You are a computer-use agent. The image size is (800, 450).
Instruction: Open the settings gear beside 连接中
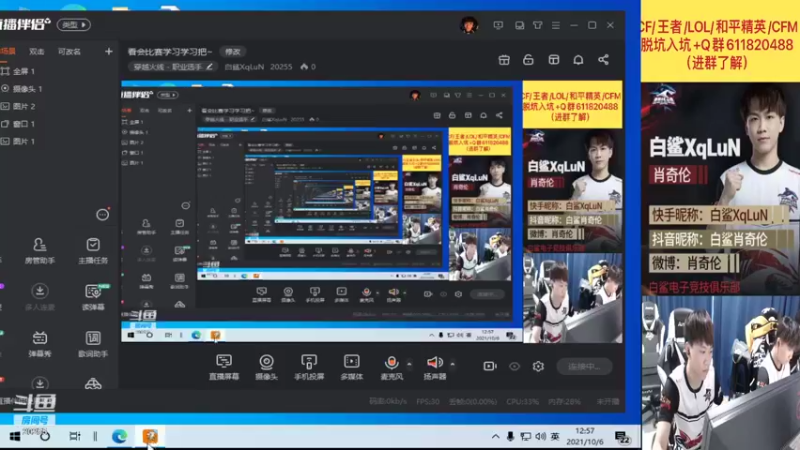coord(538,366)
